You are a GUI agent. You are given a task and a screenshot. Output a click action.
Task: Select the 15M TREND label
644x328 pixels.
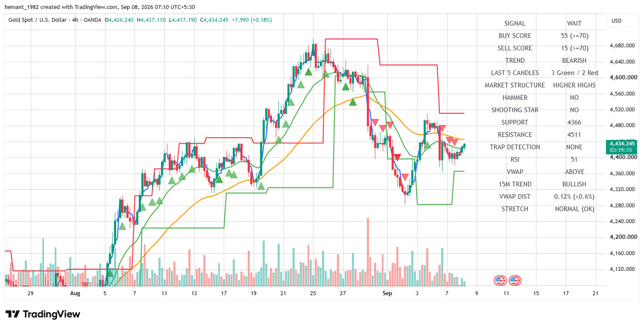[515, 184]
